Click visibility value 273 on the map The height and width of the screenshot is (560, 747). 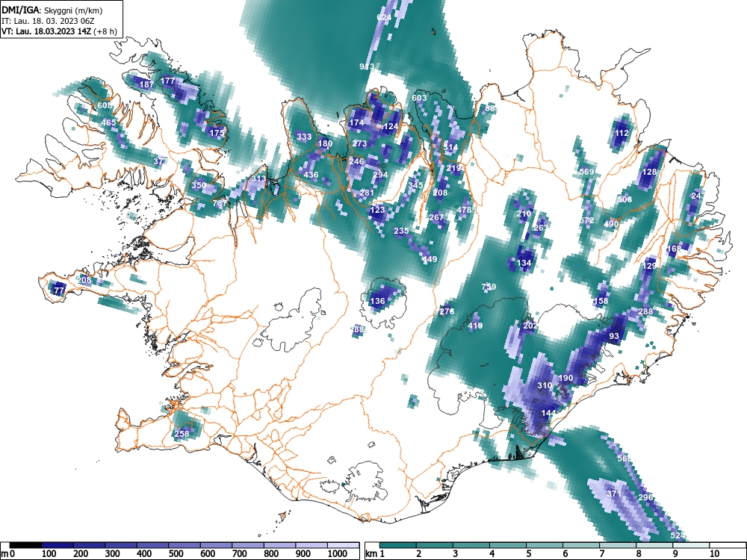pos(360,143)
